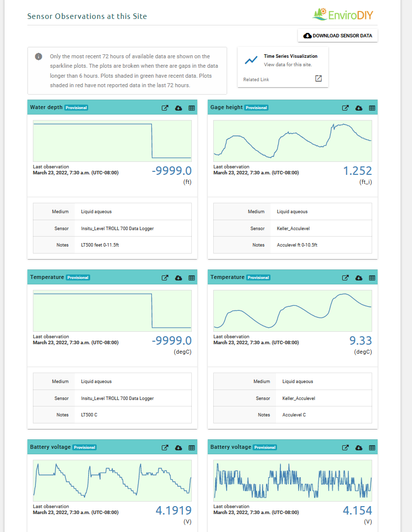The height and width of the screenshot is (532, 412).
Task: Download 4.154 V Battery voltage cloud icon
Action: point(359,447)
